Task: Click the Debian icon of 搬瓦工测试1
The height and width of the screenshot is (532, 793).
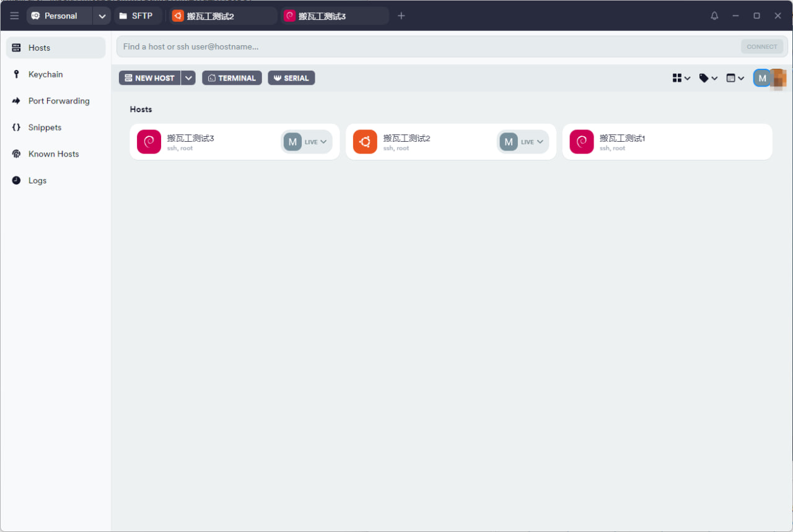Action: coord(581,142)
